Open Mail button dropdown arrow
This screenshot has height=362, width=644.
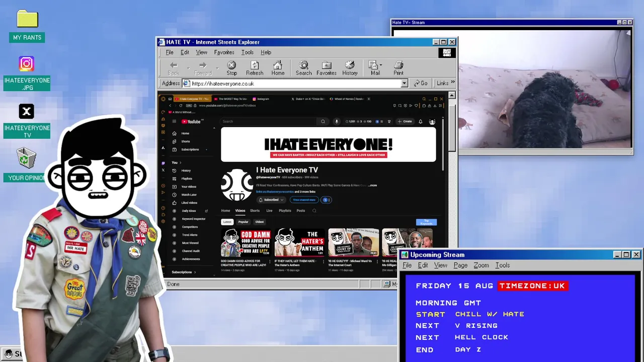[x=381, y=65]
